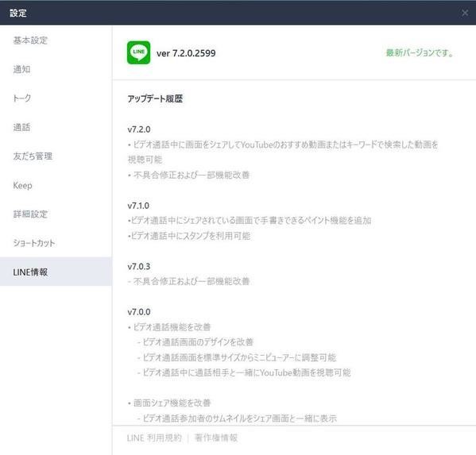
Task: Open the 通話 settings section
Action: [21, 127]
